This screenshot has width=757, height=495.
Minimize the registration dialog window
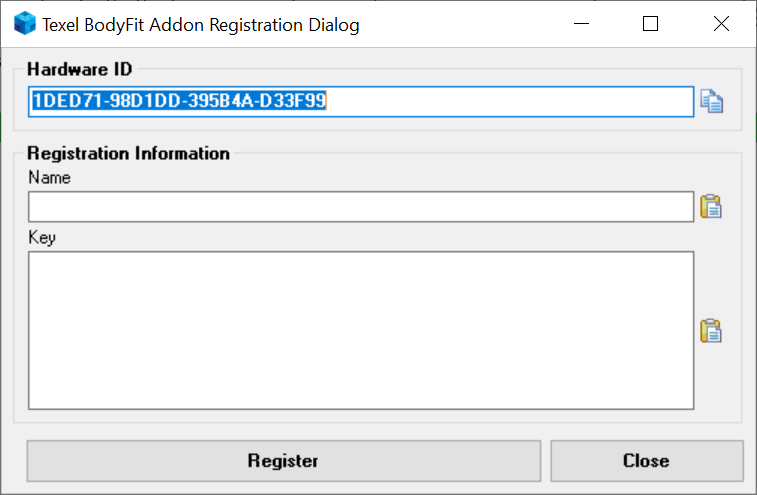click(x=580, y=25)
